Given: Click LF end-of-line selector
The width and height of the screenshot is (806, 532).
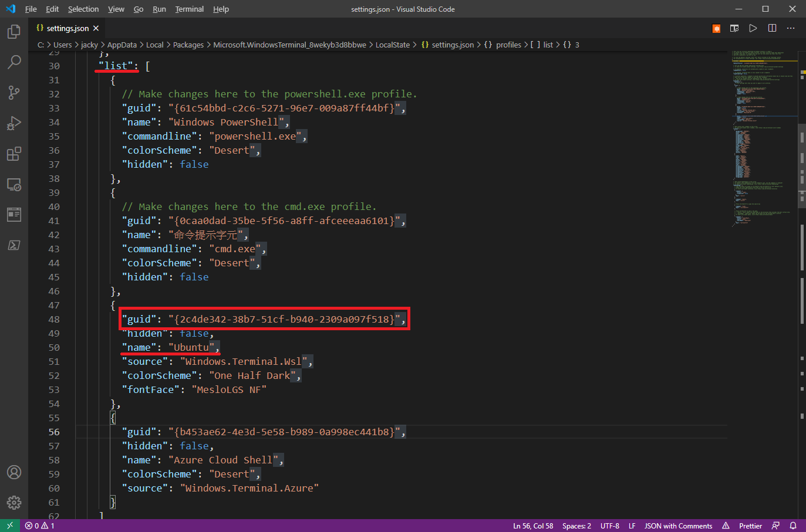Looking at the screenshot, I should (632, 526).
